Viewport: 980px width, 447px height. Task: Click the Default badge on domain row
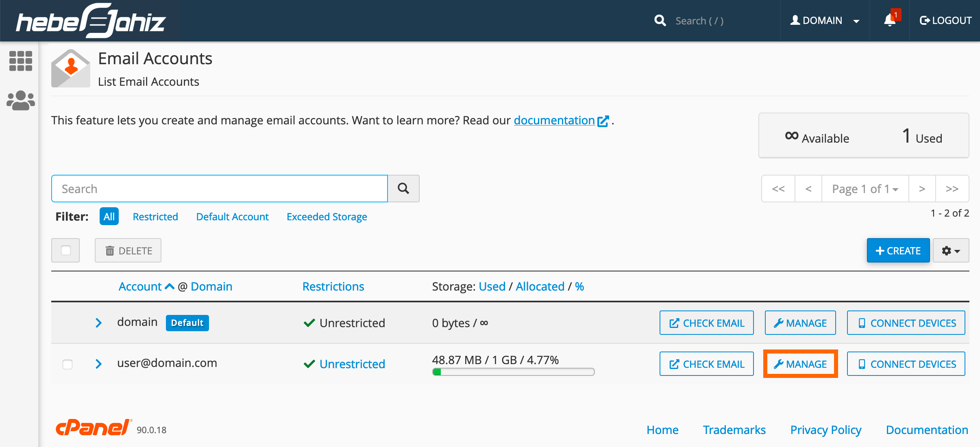(187, 323)
